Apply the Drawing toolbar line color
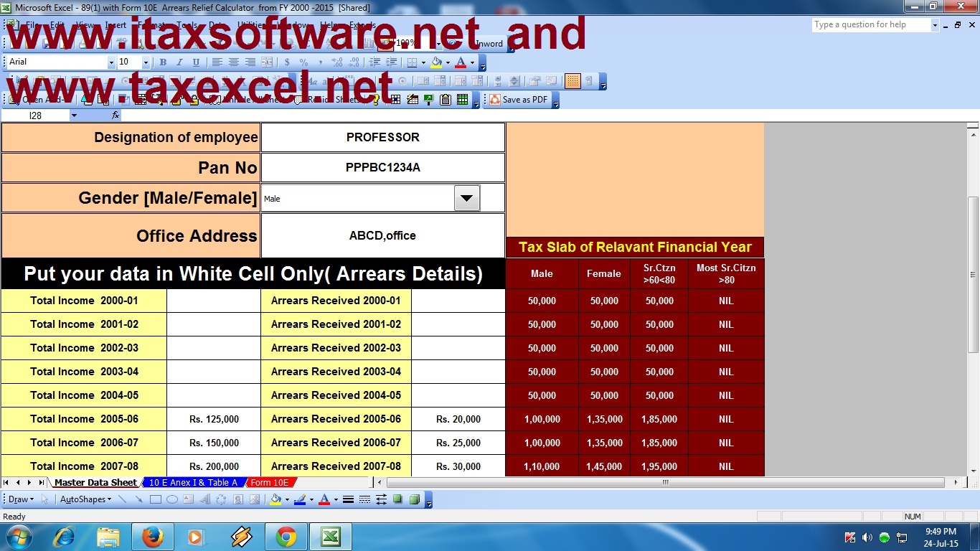Screen dimensions: 980x551 point(300,499)
